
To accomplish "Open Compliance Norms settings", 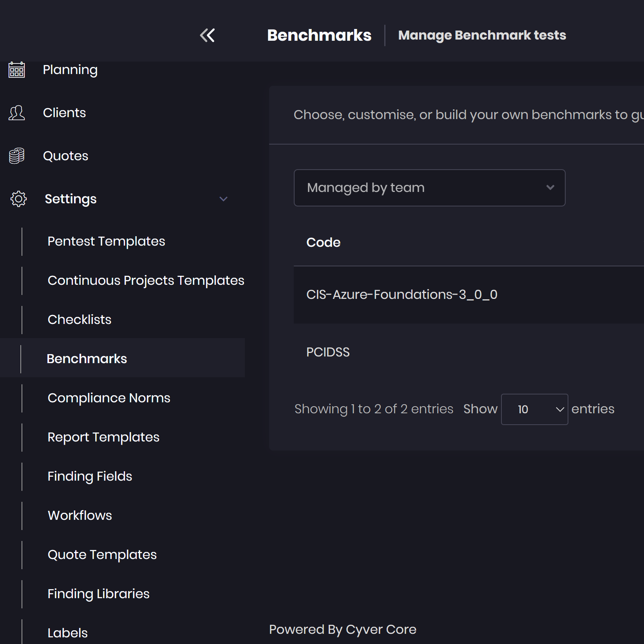I will pyautogui.click(x=109, y=398).
